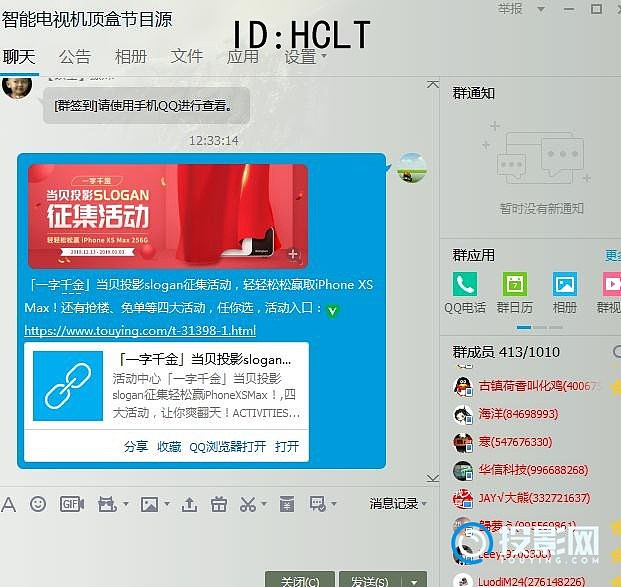
Task: Switch to the 应用 tab
Action: click(243, 57)
